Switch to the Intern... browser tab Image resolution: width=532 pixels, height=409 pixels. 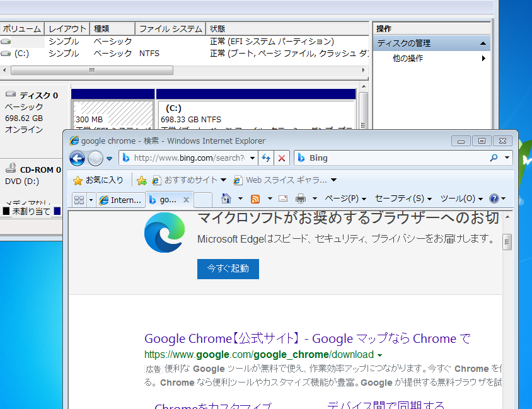click(x=123, y=198)
